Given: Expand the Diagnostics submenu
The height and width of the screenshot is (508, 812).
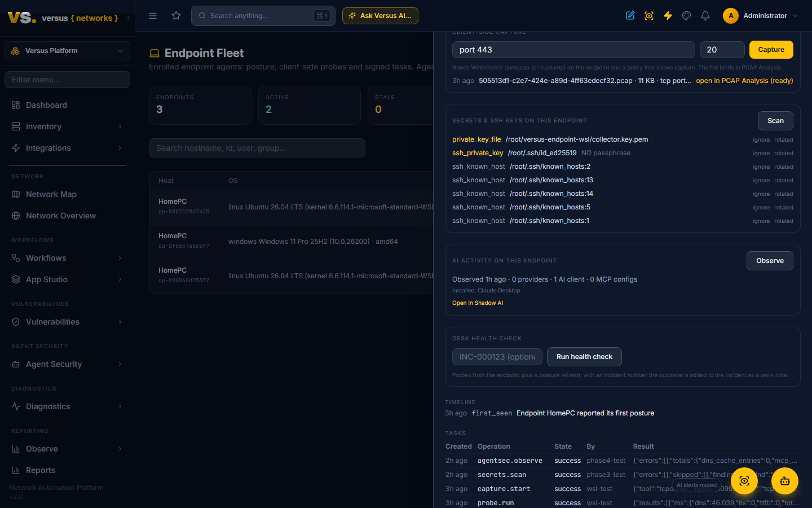Looking at the screenshot, I should click(67, 406).
